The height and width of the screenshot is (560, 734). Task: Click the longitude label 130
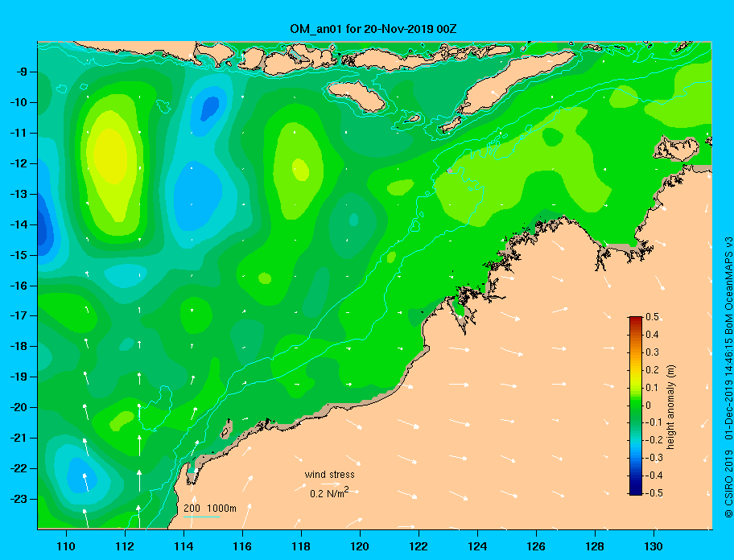[654, 546]
